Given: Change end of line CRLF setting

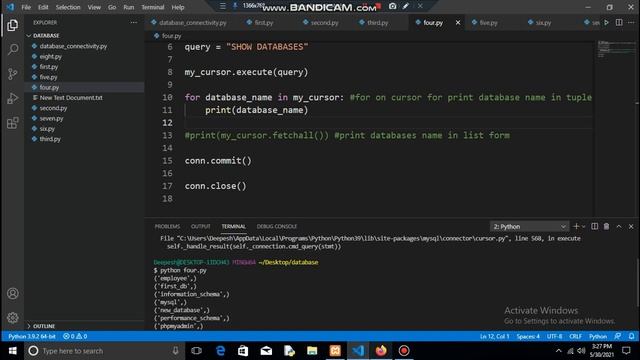Looking at the screenshot, I should click(576, 336).
